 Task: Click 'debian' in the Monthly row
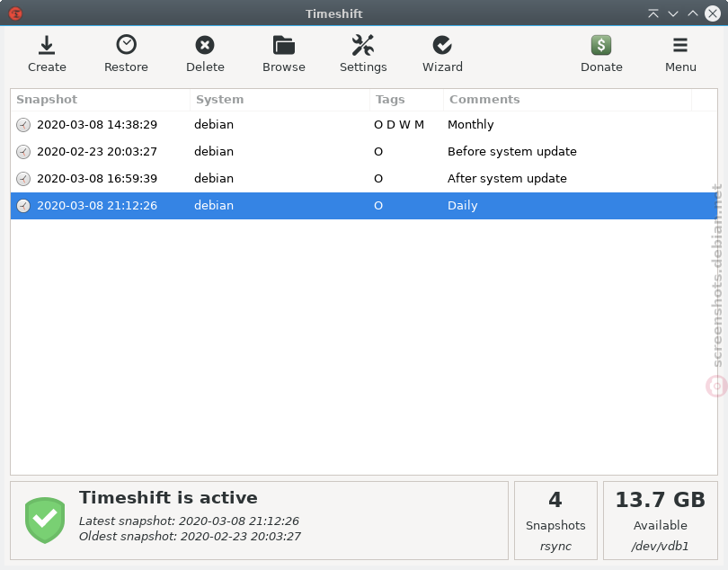coord(214,124)
